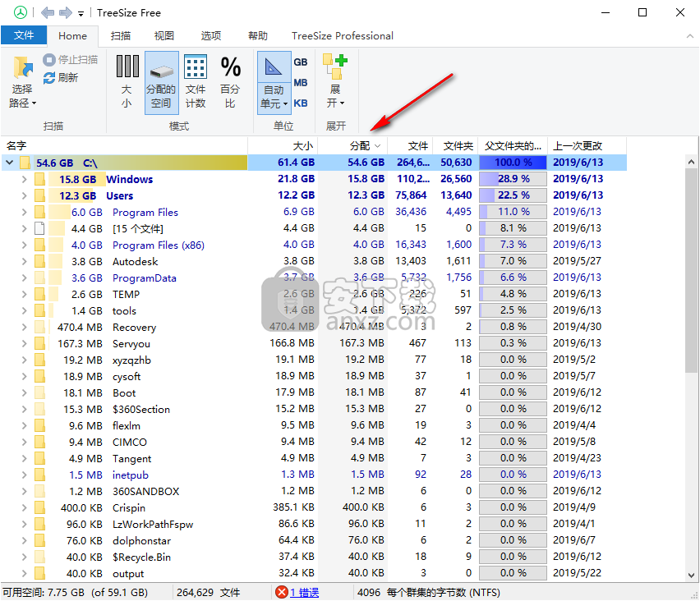This screenshot has width=700, height=601.
Task: Switch to the 选项 tab
Action: tap(210, 35)
